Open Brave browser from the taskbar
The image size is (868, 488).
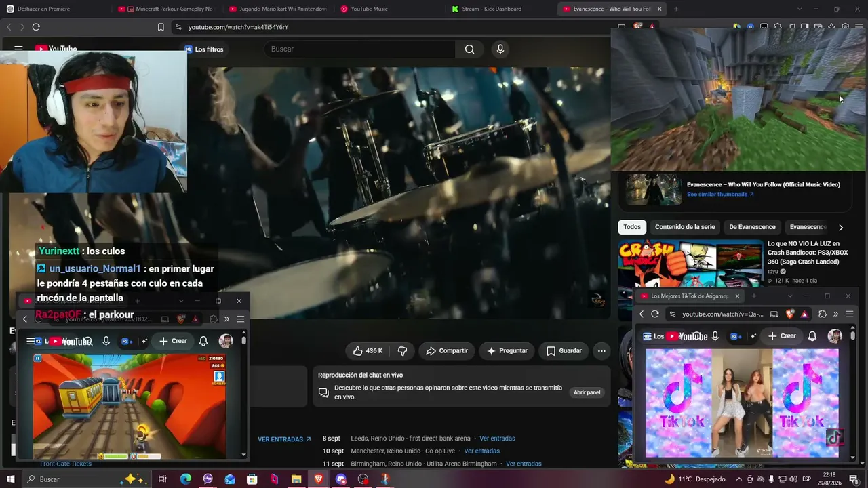click(x=319, y=479)
